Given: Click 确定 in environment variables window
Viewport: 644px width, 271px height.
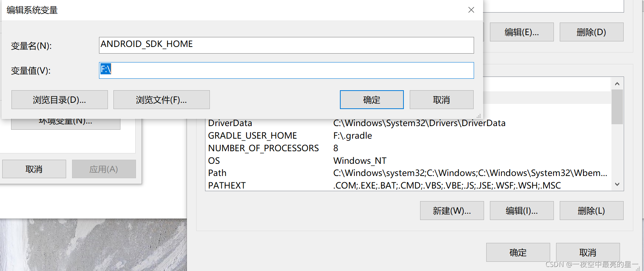Looking at the screenshot, I should 518,253.
